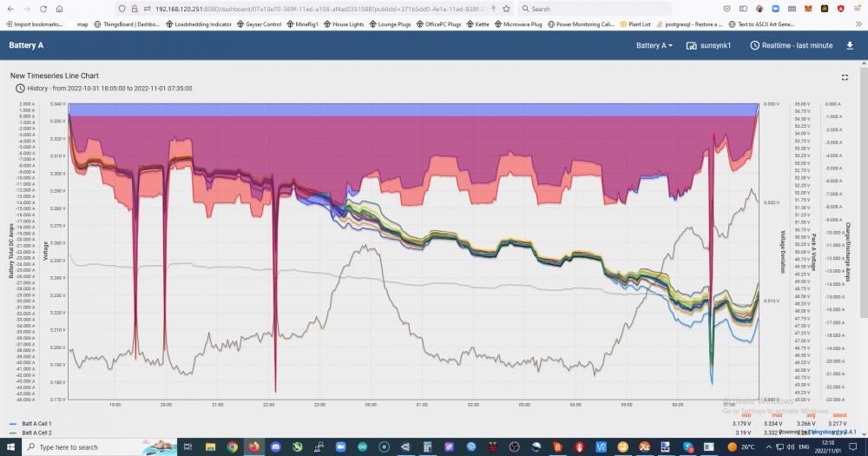The width and height of the screenshot is (868, 456).
Task: Open the Lounge Plugs bookmark
Action: 390,24
